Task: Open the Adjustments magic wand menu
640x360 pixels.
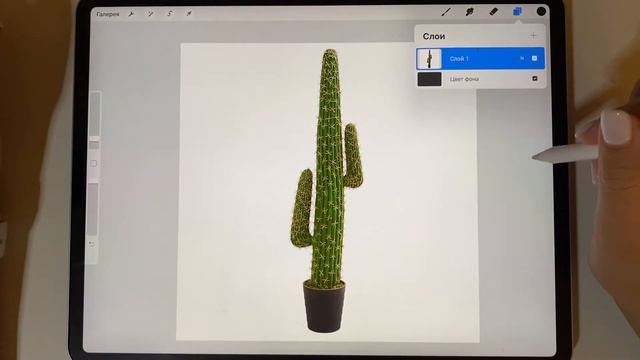Action: (x=151, y=14)
